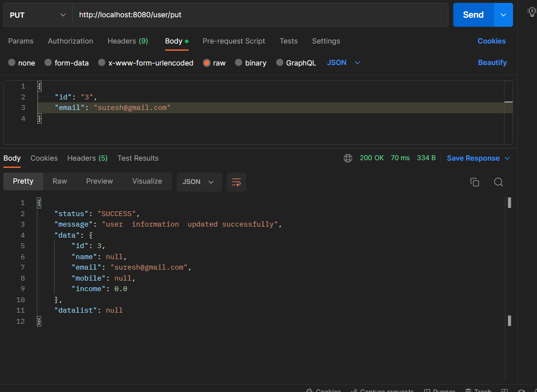This screenshot has width=537, height=392.
Task: Click the response email value line
Action: click(132, 268)
